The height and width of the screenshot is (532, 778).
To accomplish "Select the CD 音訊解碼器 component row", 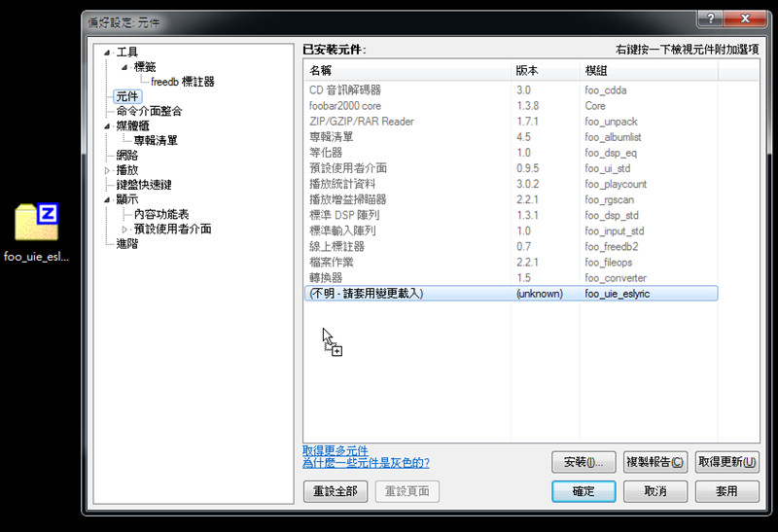I will 512,90.
